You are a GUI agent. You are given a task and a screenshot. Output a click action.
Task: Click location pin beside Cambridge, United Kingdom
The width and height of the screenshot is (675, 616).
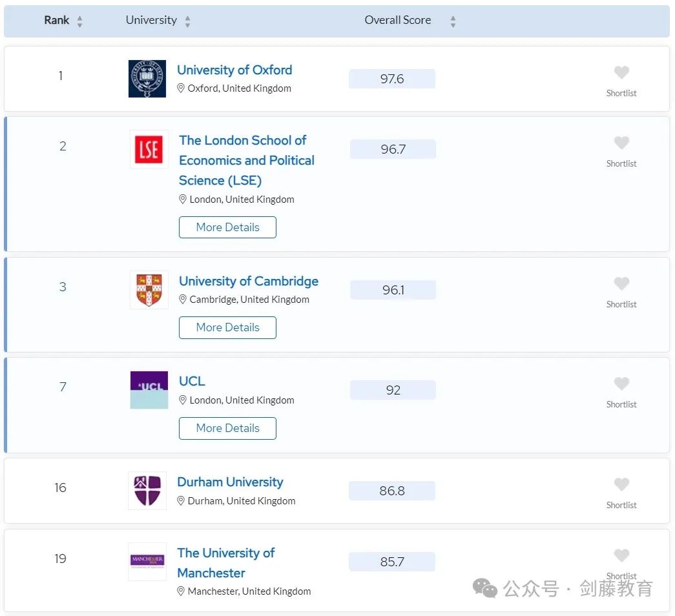(x=183, y=299)
